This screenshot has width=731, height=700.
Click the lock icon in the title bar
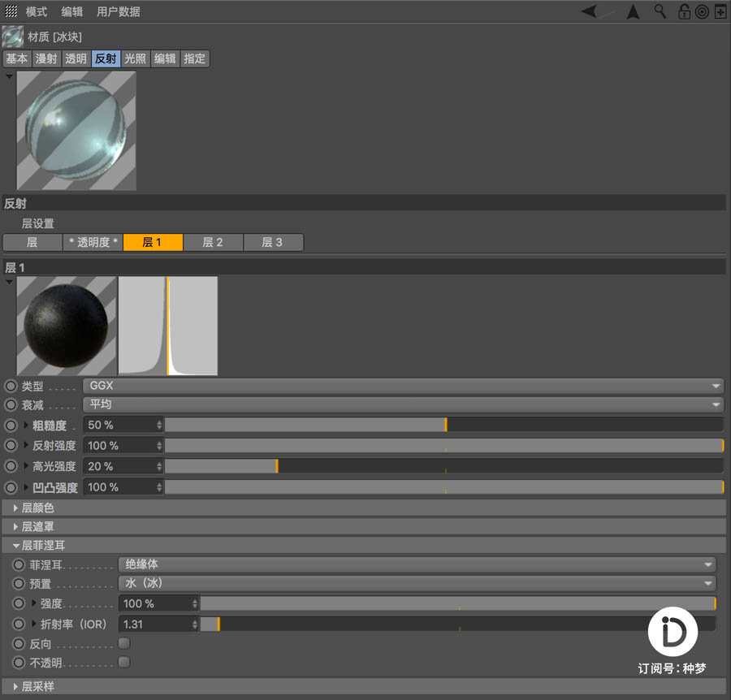click(x=685, y=11)
